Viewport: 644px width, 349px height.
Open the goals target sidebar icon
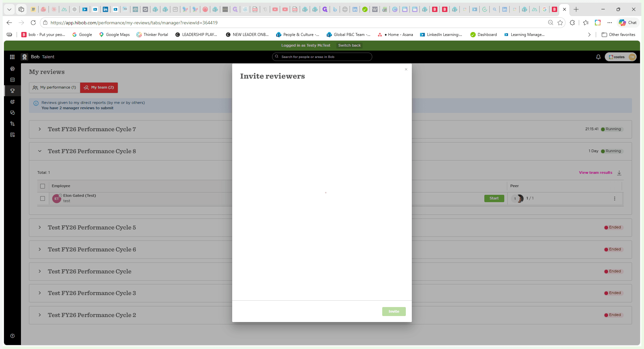tap(13, 102)
